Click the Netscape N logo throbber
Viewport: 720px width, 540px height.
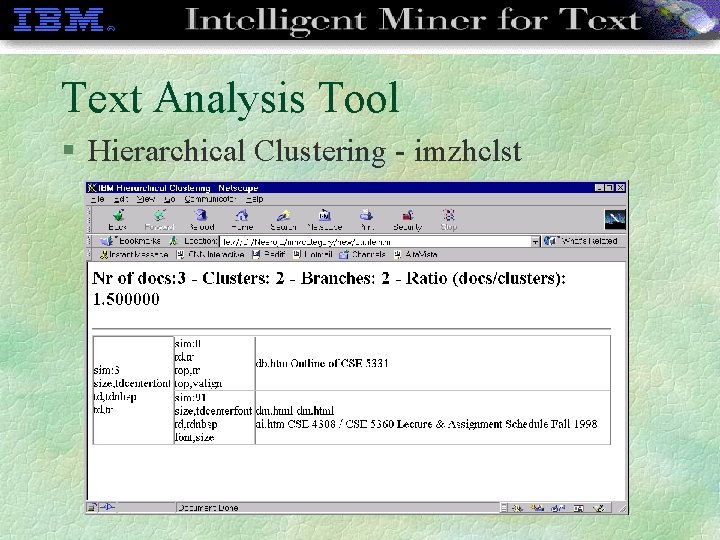pyautogui.click(x=614, y=219)
